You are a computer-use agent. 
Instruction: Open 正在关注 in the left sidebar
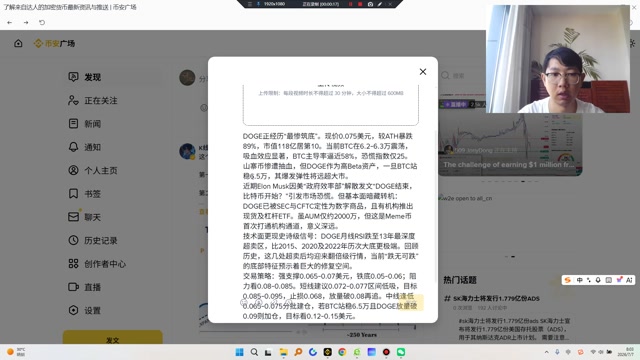[113, 100]
